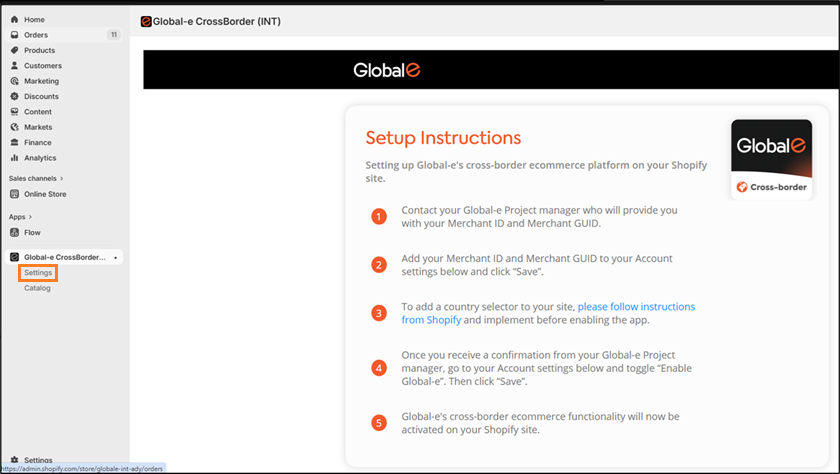
Task: Expand the Apps section chevron
Action: [30, 217]
